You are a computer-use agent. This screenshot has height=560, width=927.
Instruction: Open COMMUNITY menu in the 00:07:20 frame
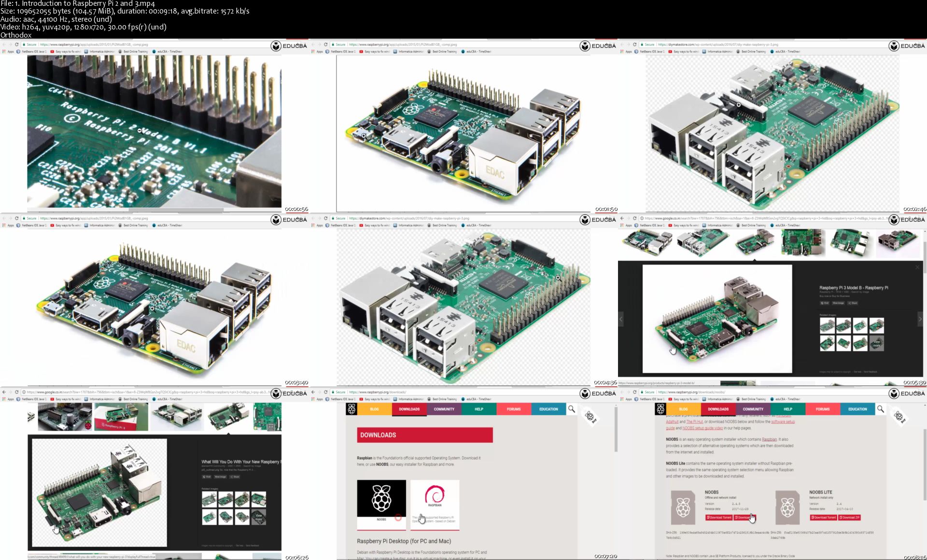pyautogui.click(x=444, y=409)
